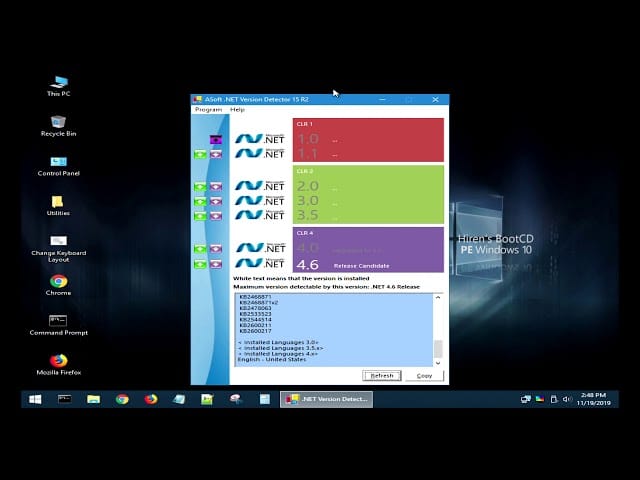Image resolution: width=640 pixels, height=480 pixels.
Task: Click the 'English - United States' line
Action: coord(272,360)
